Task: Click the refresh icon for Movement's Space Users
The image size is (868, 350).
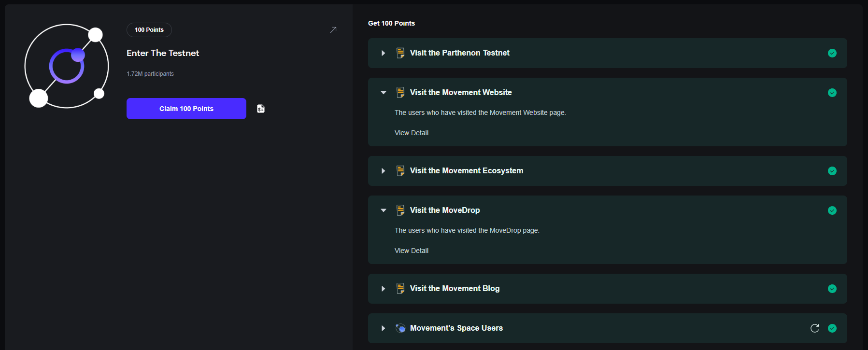Action: click(x=814, y=328)
